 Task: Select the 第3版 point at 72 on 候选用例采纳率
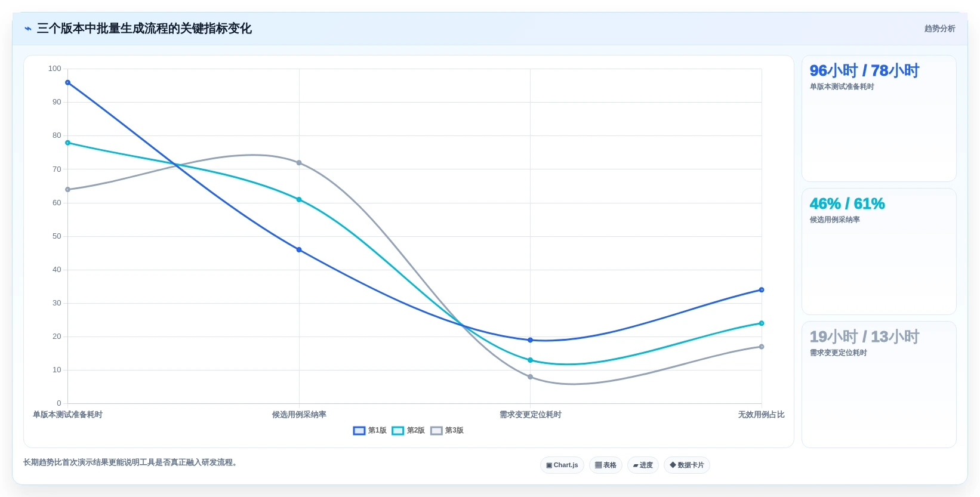coord(299,163)
